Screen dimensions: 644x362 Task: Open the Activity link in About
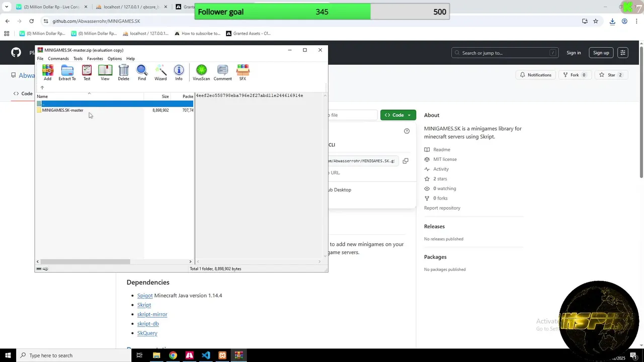(441, 169)
